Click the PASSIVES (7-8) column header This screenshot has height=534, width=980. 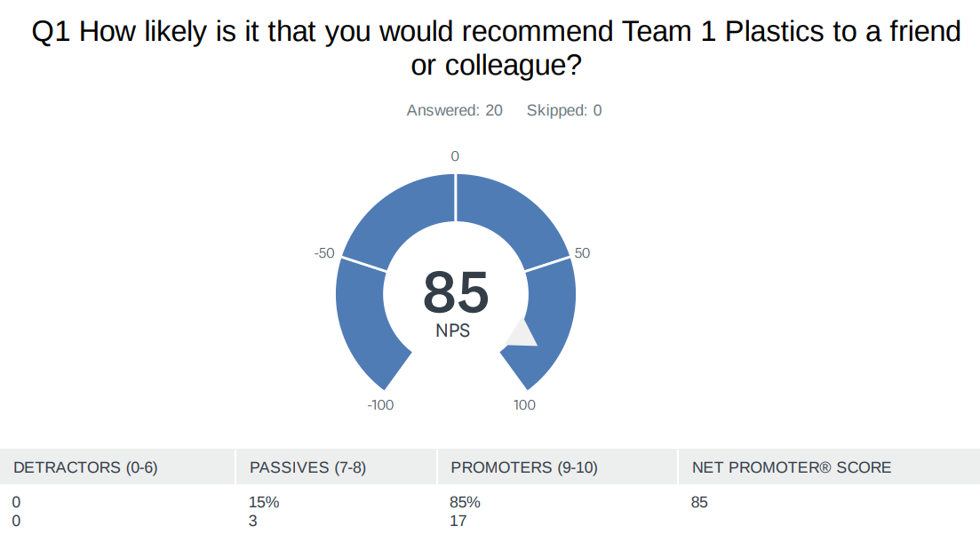coord(308,467)
